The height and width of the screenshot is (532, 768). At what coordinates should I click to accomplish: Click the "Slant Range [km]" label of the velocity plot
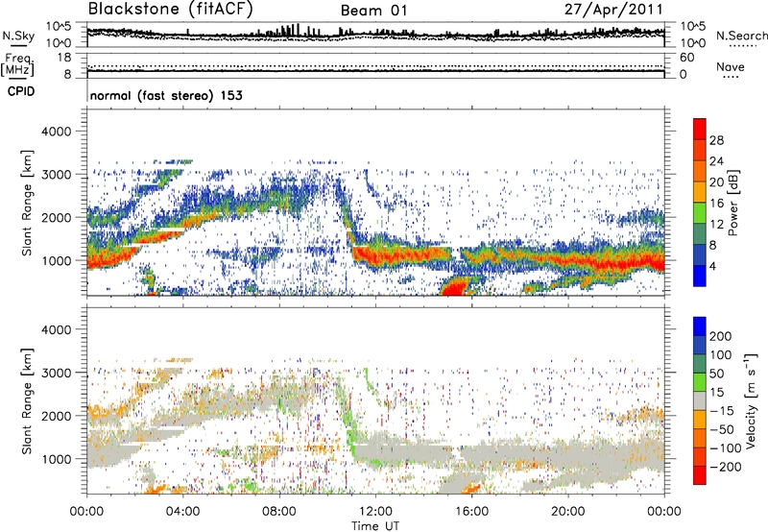tap(27, 401)
